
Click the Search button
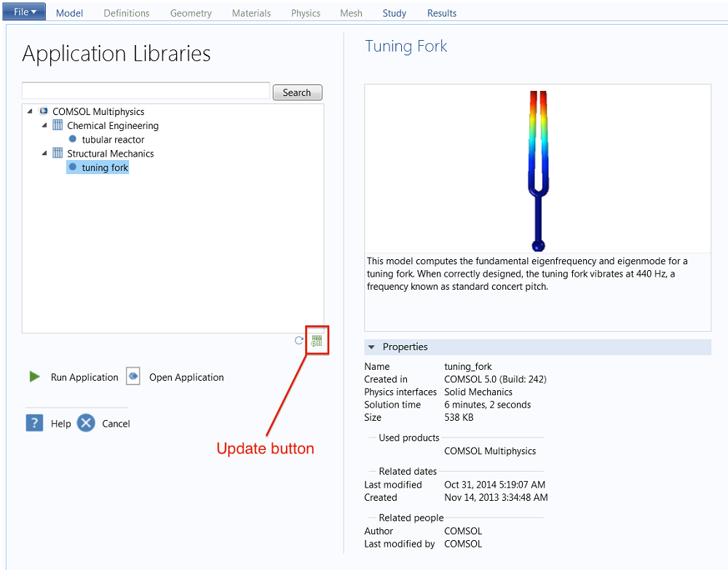pos(297,92)
